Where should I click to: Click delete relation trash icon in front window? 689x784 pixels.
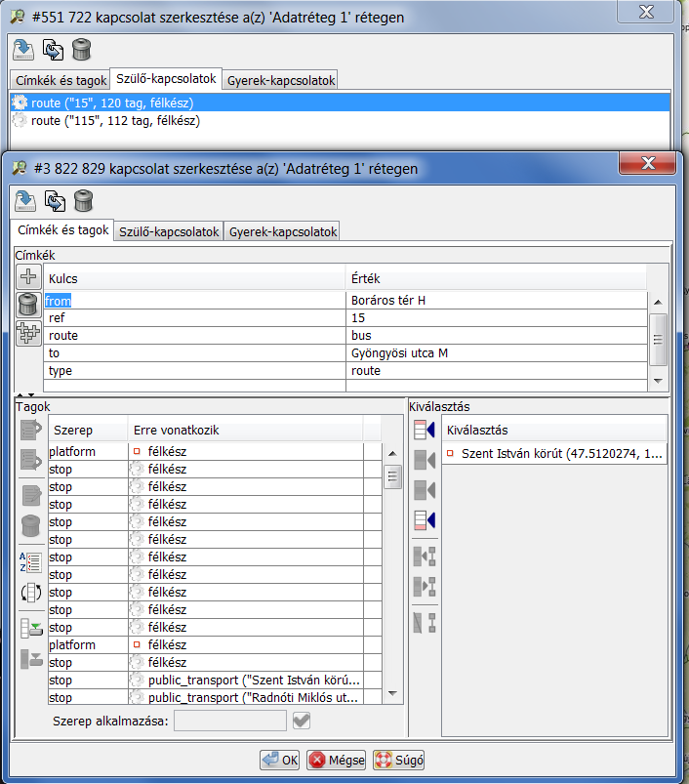[x=83, y=201]
